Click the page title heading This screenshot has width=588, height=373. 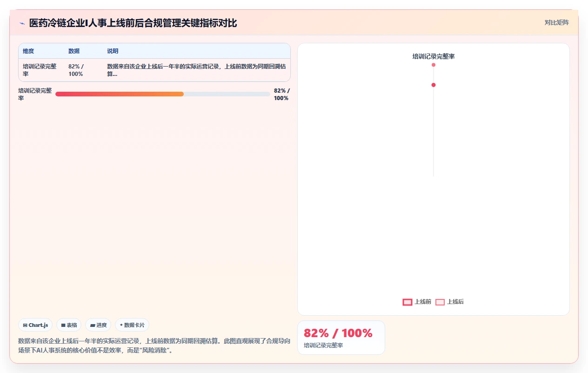(133, 23)
